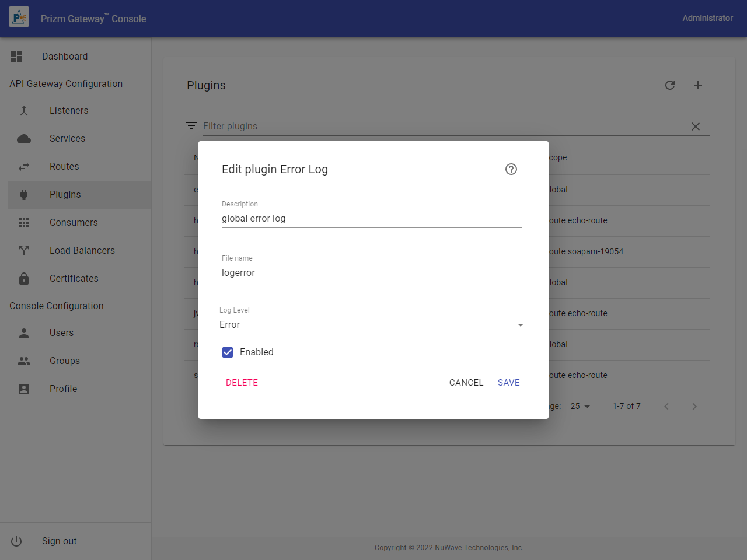Open the rows per page dropdown
Image resolution: width=747 pixels, height=560 pixels.
click(x=580, y=407)
